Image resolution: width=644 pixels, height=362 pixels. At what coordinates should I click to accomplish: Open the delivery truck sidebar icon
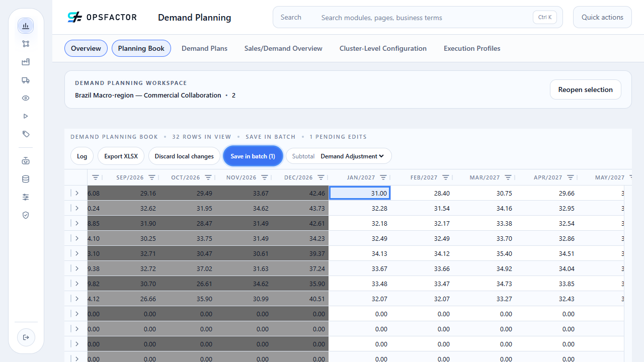click(x=26, y=80)
